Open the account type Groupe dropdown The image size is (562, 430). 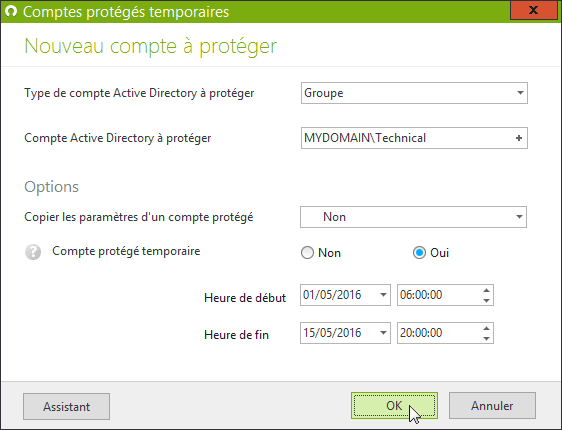pyautogui.click(x=414, y=93)
